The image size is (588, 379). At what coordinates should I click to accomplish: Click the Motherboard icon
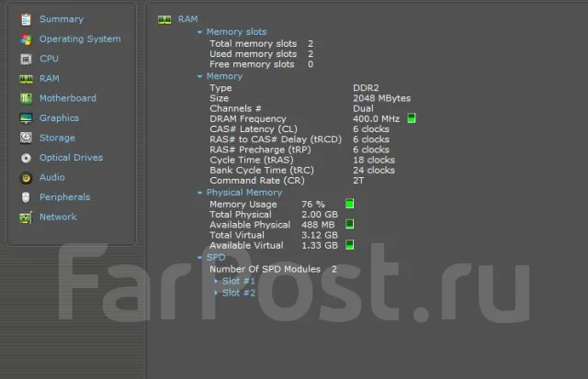[x=26, y=98]
